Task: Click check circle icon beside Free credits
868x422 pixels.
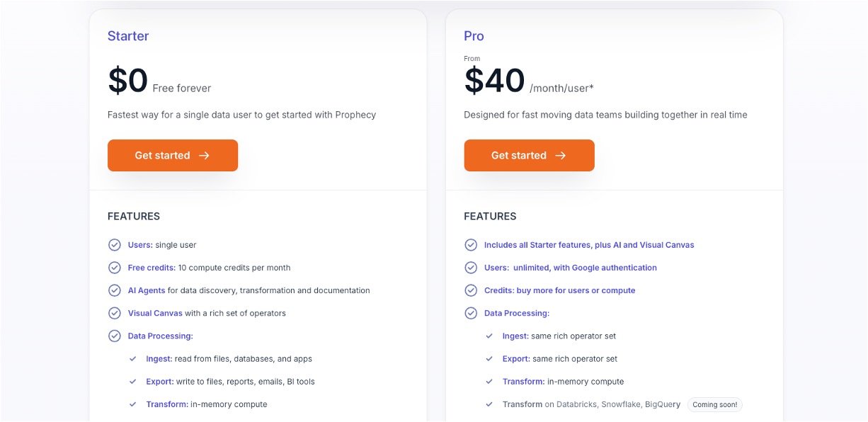Action: pyautogui.click(x=114, y=268)
